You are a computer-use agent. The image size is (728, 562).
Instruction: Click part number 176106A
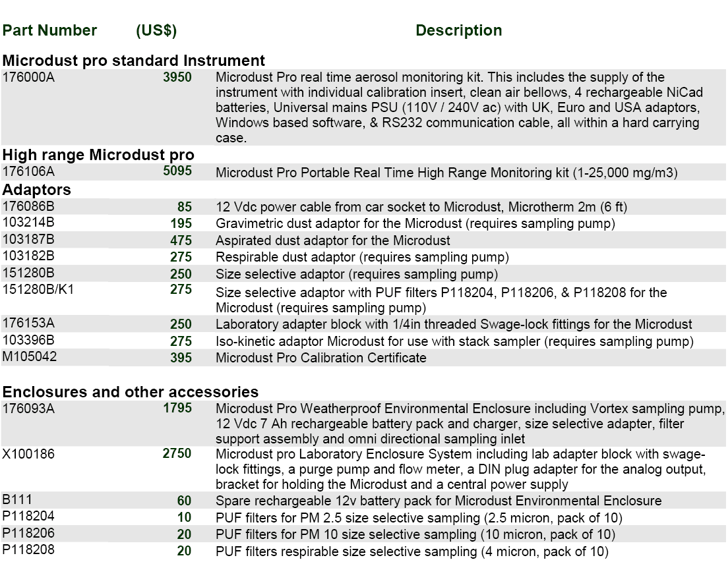[x=29, y=173]
